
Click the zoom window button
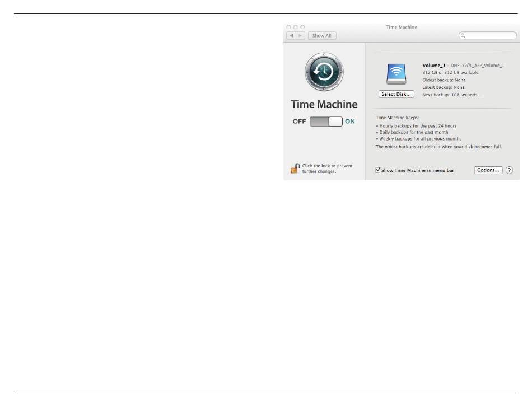302,27
